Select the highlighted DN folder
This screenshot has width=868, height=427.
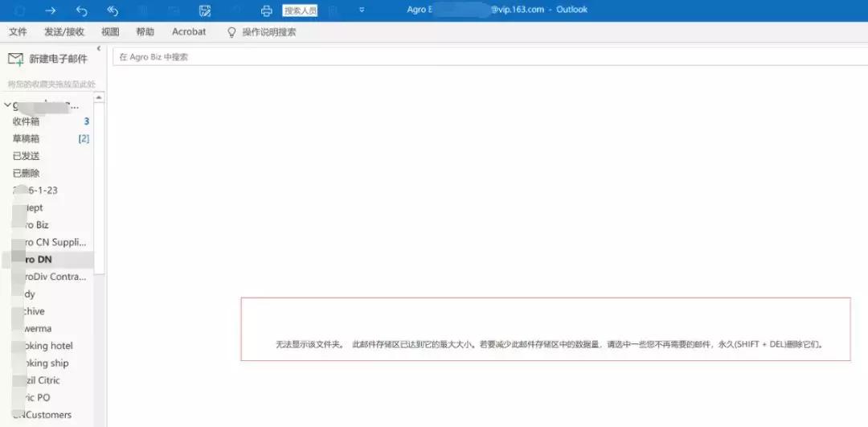47,259
